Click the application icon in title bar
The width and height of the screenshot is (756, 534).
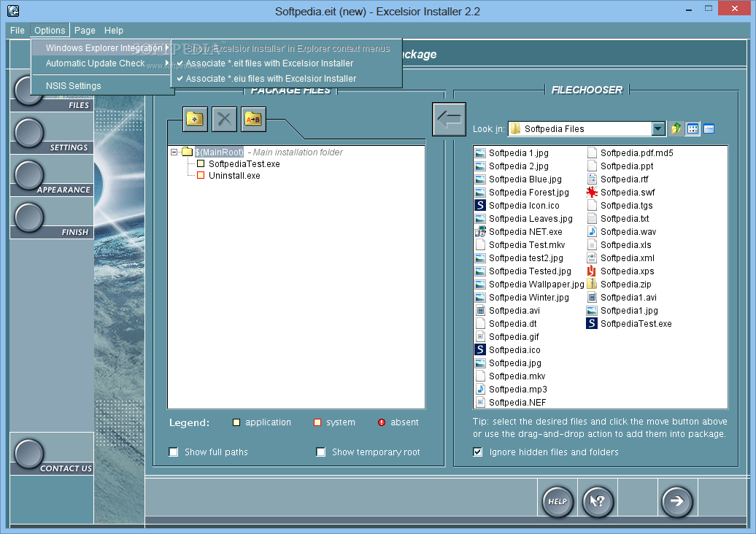[x=13, y=11]
